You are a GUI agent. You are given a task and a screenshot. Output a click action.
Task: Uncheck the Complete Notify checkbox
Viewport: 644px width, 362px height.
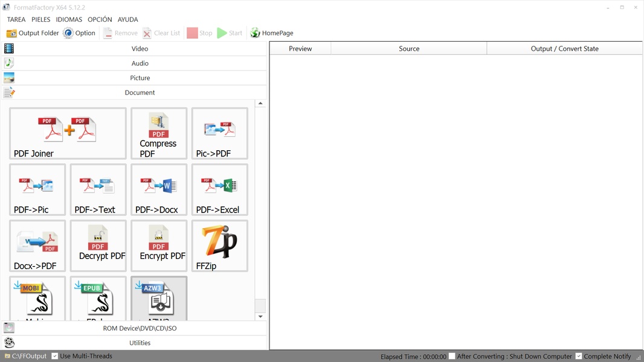click(x=579, y=357)
